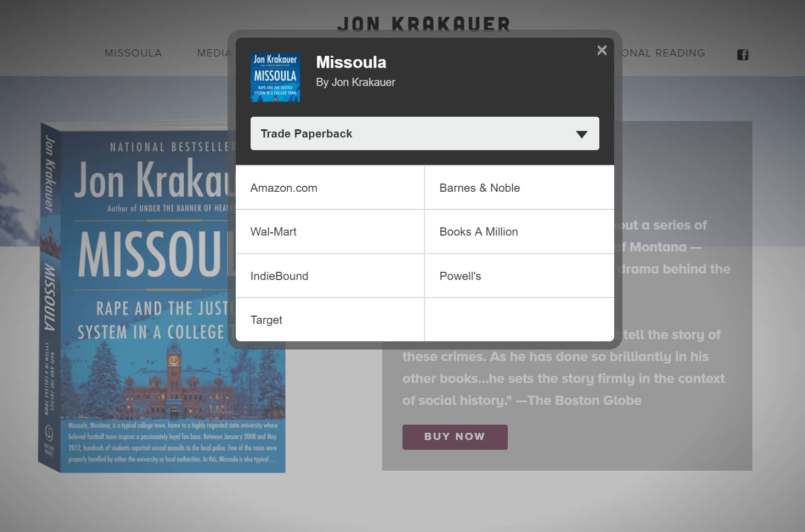Choose Target retailer
The height and width of the screenshot is (532, 805).
pos(330,320)
